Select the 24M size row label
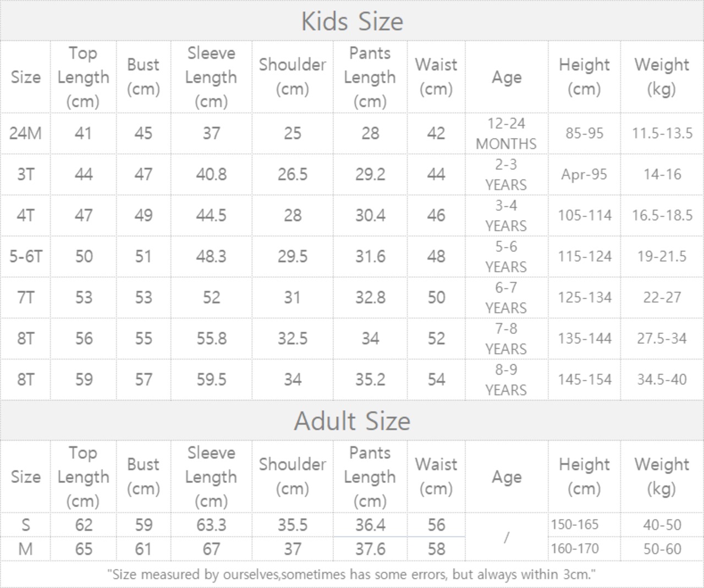 tap(25, 133)
